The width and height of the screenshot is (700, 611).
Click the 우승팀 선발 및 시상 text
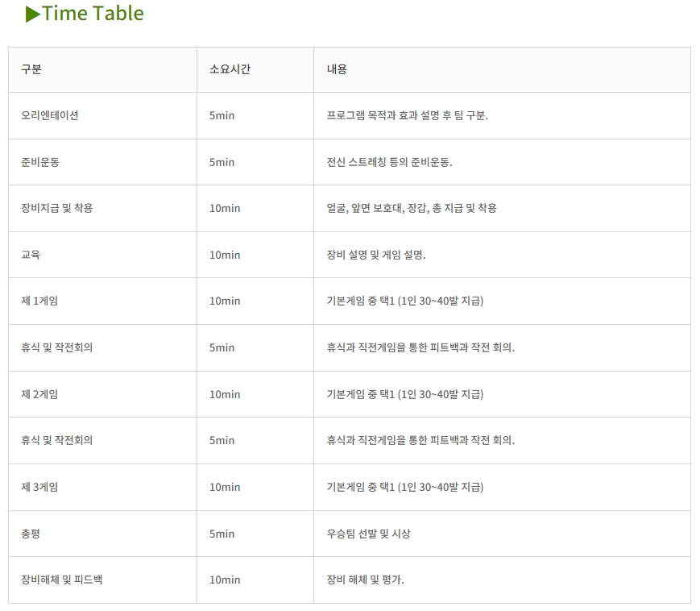click(x=368, y=534)
